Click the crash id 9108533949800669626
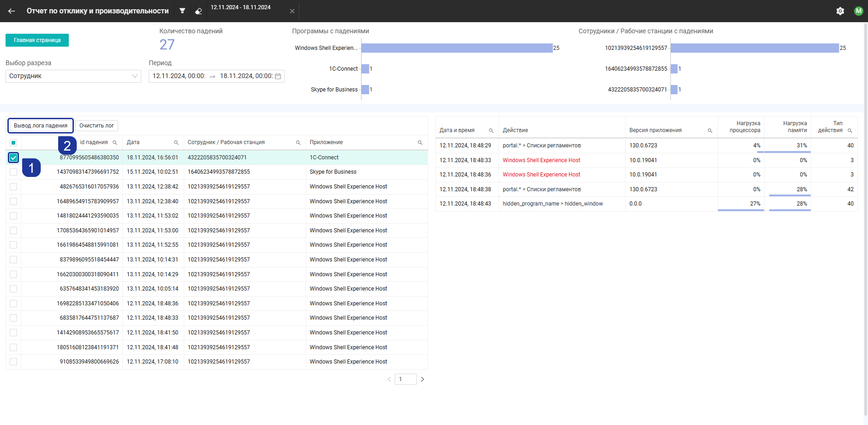 coord(89,362)
